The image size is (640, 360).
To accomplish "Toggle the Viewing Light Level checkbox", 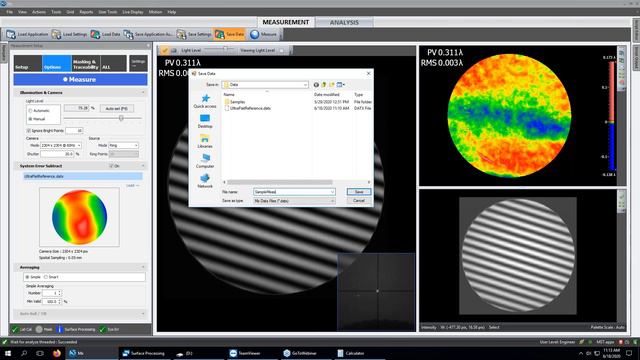I will point(282,50).
